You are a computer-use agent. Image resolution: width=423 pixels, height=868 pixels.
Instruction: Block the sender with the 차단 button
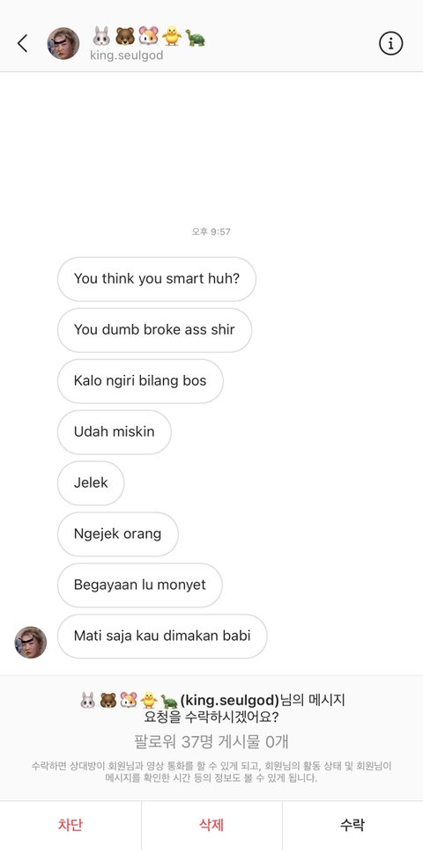pos(70,825)
